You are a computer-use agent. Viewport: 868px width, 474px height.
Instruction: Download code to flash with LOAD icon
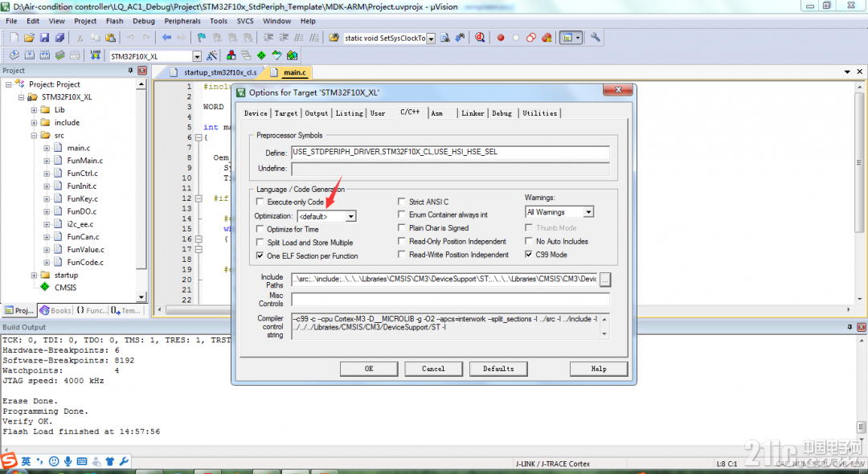[x=95, y=55]
